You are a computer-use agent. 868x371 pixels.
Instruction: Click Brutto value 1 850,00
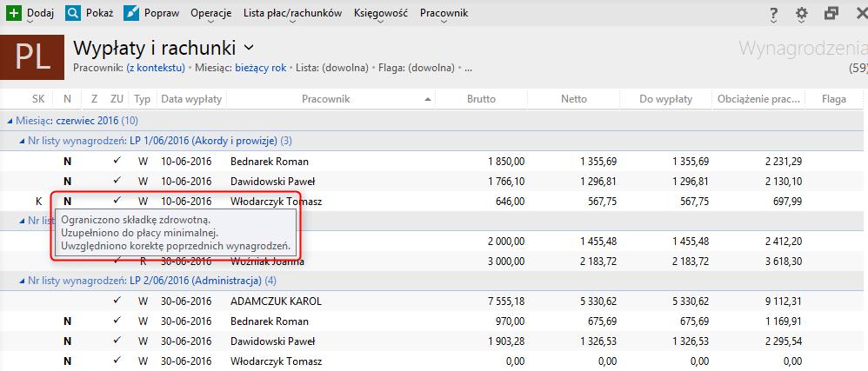[x=506, y=162]
